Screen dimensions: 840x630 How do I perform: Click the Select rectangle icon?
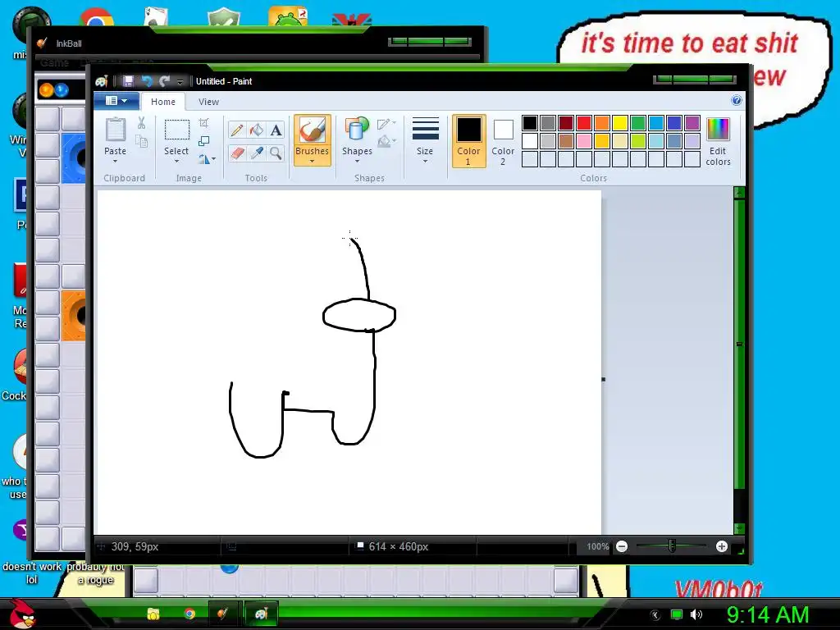tap(176, 130)
